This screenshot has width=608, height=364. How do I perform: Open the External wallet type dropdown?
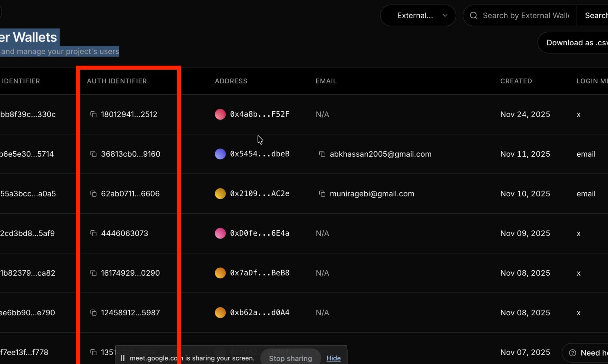click(418, 15)
